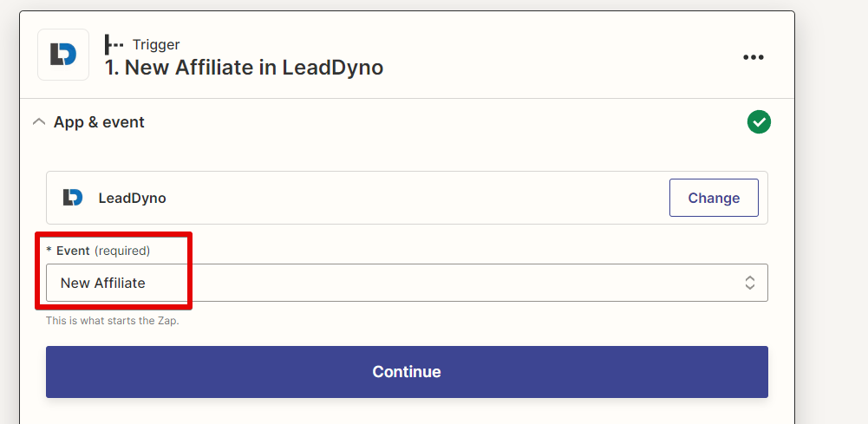This screenshot has height=424, width=868.
Task: Click the small LeadDyno app icon
Action: point(73,198)
